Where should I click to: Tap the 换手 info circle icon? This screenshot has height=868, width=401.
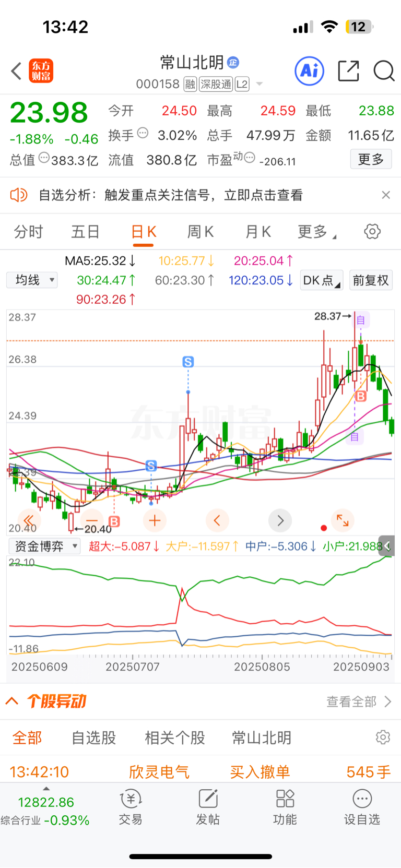(143, 133)
